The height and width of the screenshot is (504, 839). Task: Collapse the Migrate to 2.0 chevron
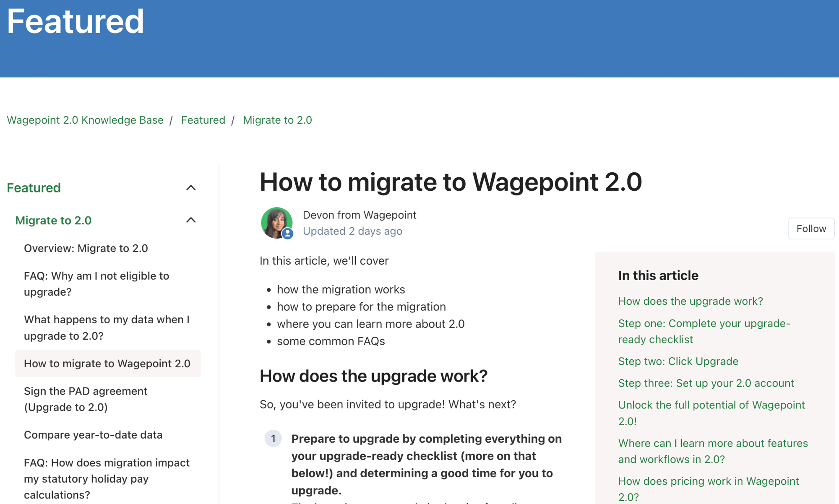[x=191, y=220]
